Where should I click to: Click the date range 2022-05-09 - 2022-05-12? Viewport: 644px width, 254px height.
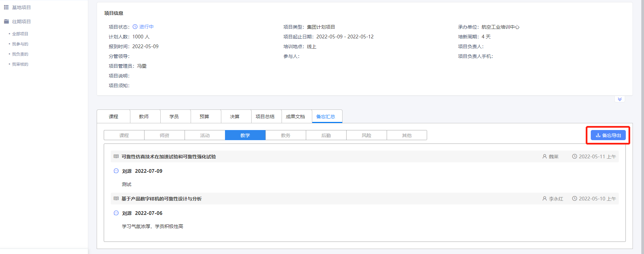click(x=345, y=37)
